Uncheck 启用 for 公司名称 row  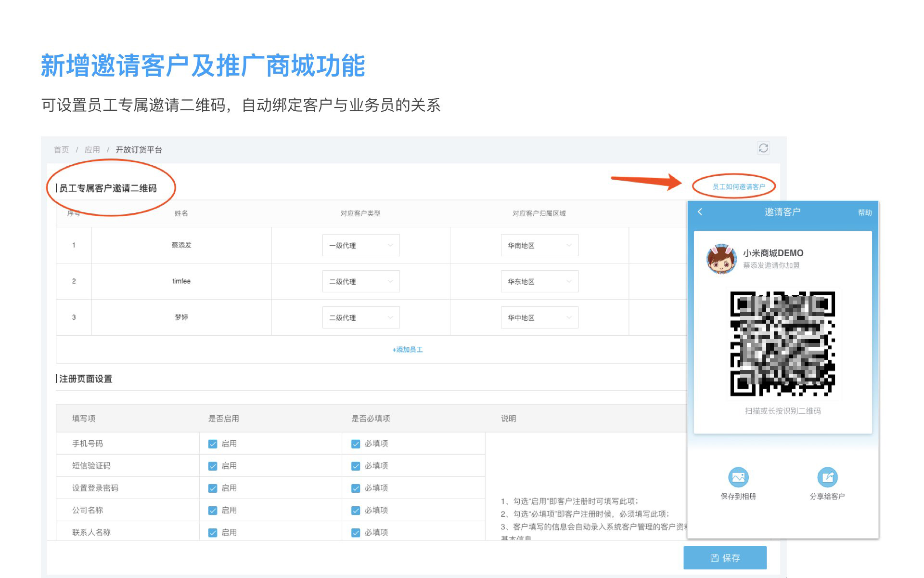coord(213,511)
